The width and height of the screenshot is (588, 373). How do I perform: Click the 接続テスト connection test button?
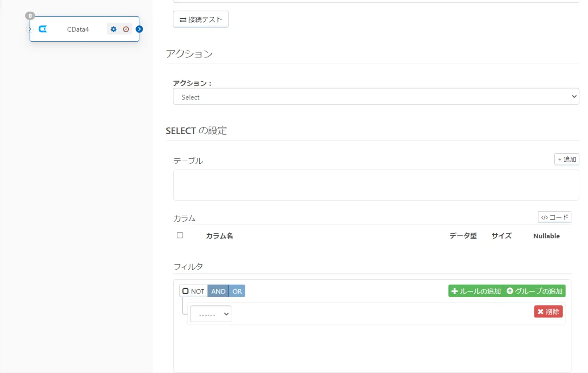point(201,20)
